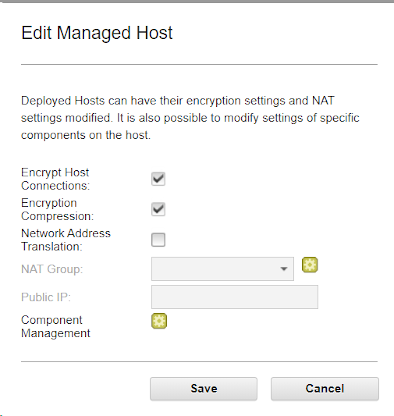Uncheck the Encryption Compression checkbox

[158, 209]
